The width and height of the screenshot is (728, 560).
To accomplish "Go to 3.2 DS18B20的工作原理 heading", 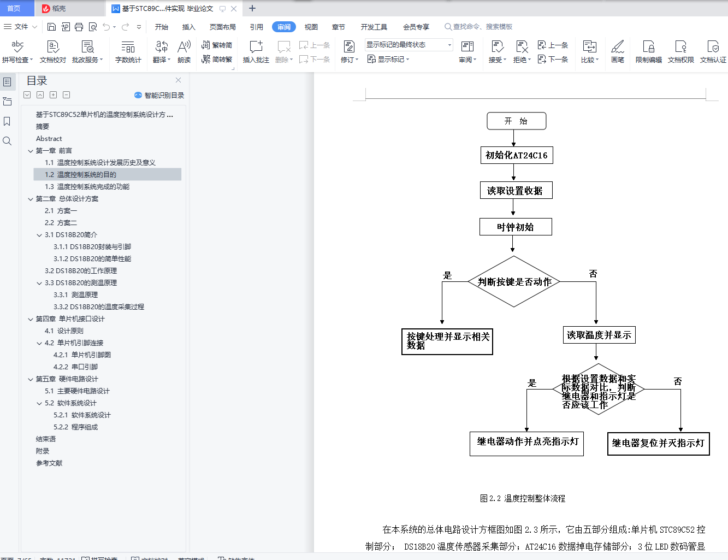I will pos(81,271).
